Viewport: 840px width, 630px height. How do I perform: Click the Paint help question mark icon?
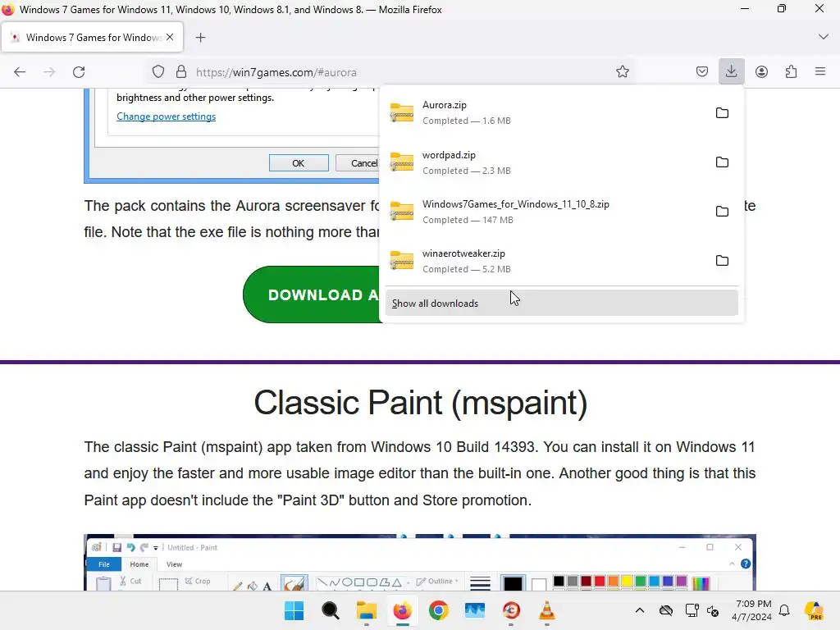point(745,564)
